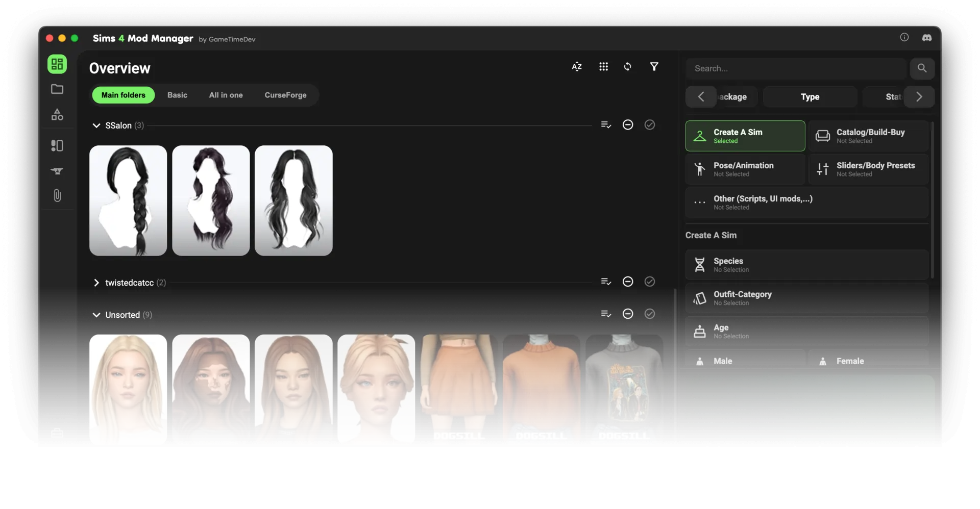Select the blonde long-hair sim thumbnail
980x509 pixels.
[128, 389]
